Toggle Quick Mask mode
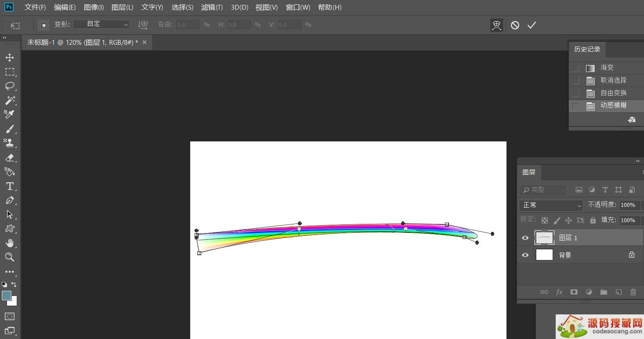 pos(10,316)
